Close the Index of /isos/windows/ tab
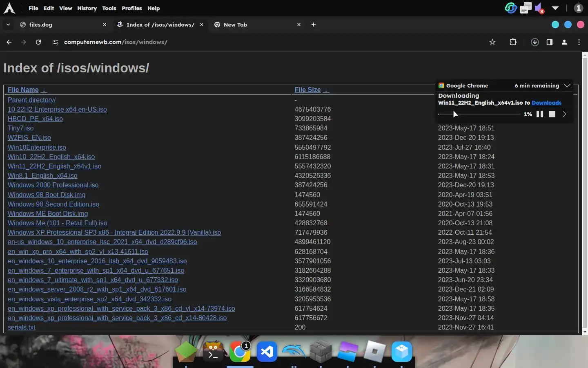The image size is (588, 368). click(x=202, y=25)
